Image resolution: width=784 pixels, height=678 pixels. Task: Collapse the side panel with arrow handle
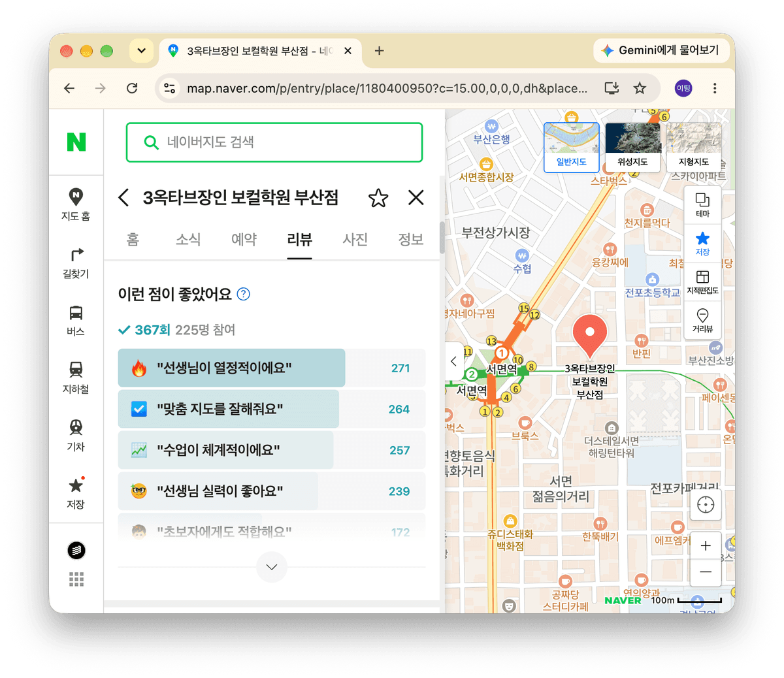point(453,361)
